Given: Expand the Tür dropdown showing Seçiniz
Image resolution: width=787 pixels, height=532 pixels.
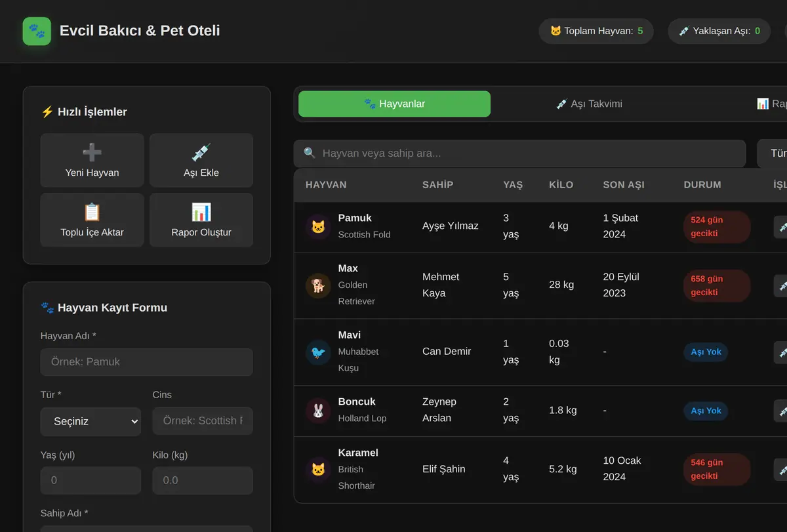Looking at the screenshot, I should click(91, 422).
